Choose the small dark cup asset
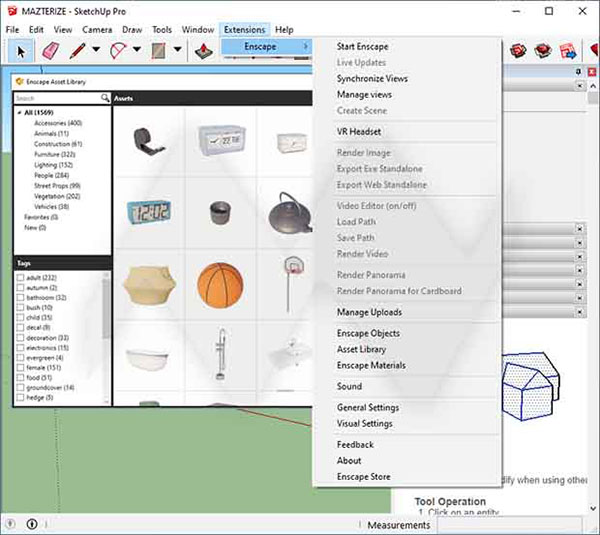 point(220,213)
